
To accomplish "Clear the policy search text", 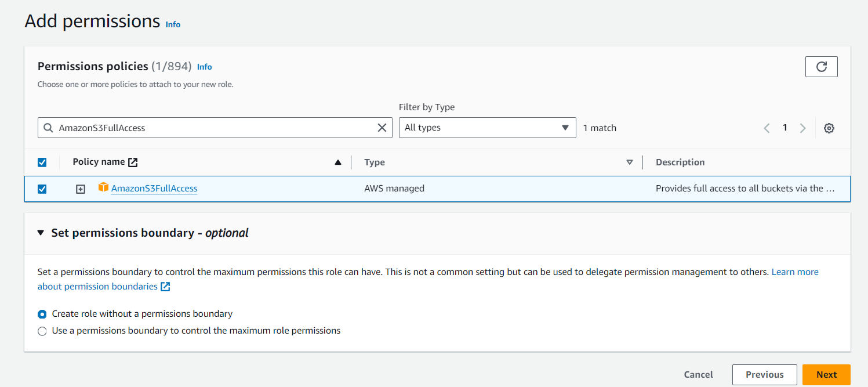I will click(x=382, y=128).
